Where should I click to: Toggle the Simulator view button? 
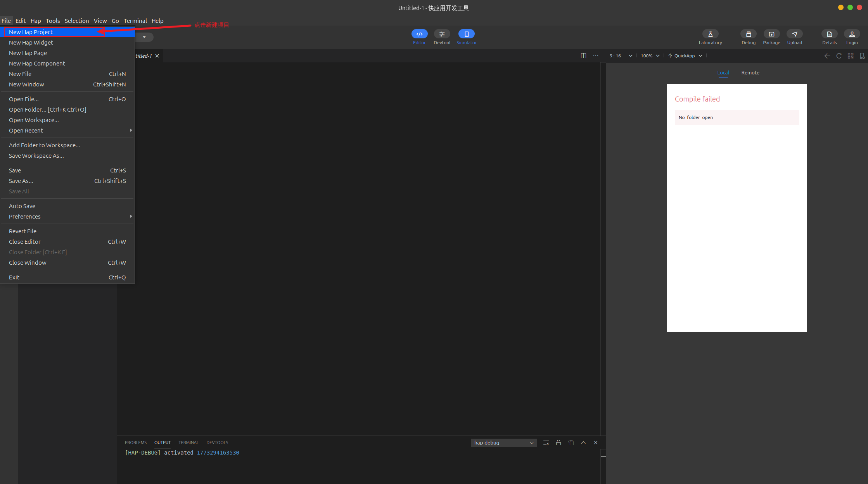pyautogui.click(x=466, y=34)
